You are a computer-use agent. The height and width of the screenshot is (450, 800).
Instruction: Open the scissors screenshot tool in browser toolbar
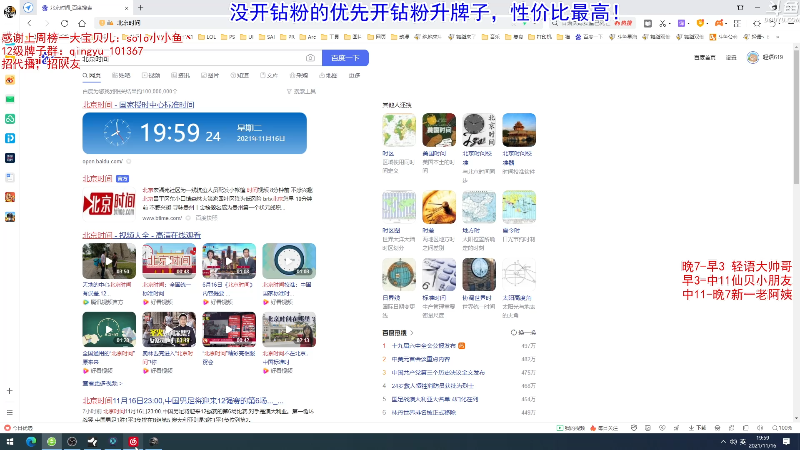pyautogui.click(x=663, y=23)
